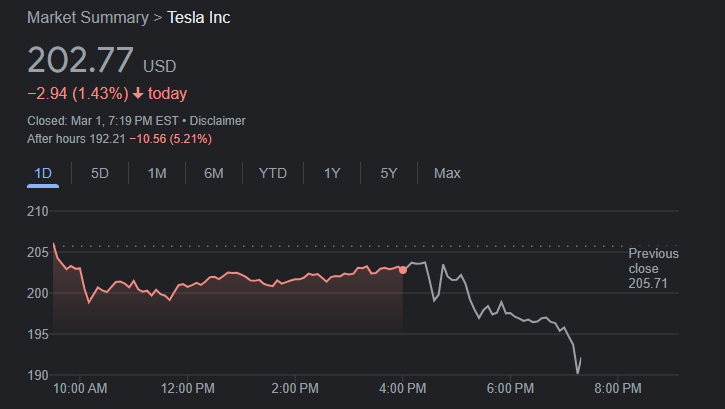Show the 6M price history tab
The width and height of the screenshot is (725, 409).
[x=214, y=173]
